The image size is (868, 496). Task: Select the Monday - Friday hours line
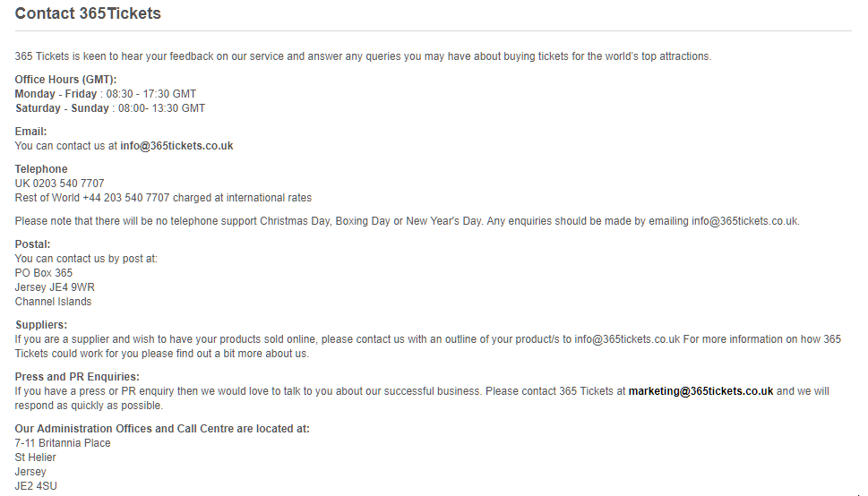coord(106,94)
